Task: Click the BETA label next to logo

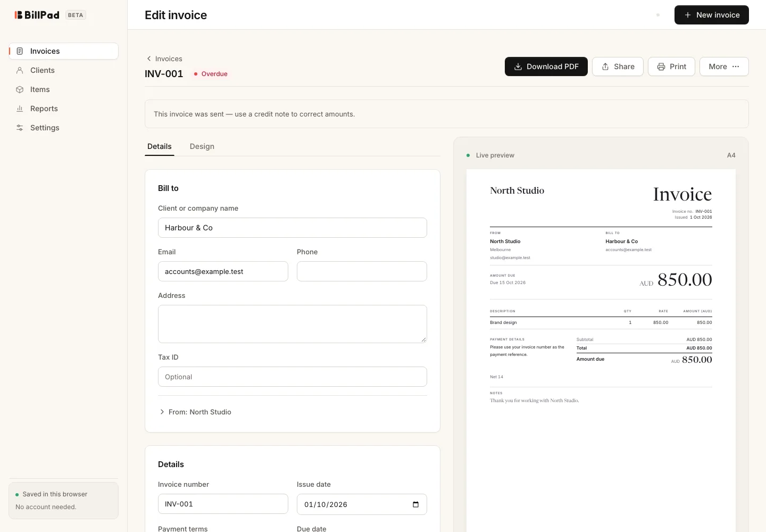Action: click(x=76, y=15)
